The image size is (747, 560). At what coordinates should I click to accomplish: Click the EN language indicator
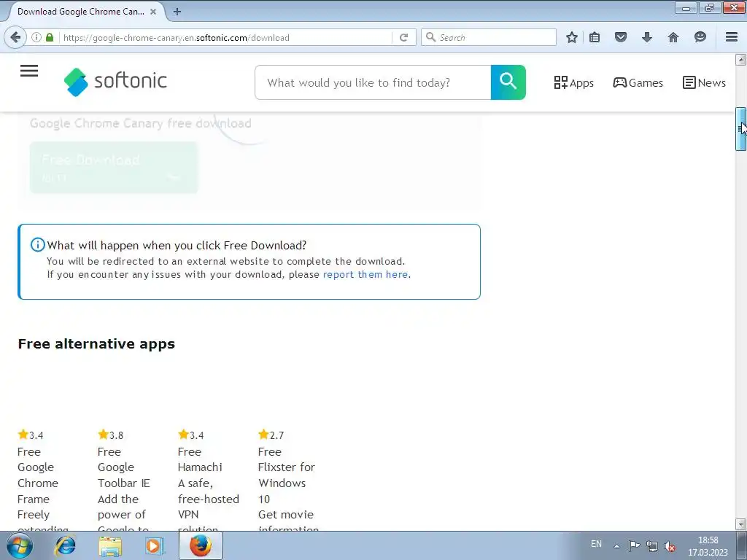[x=596, y=544]
